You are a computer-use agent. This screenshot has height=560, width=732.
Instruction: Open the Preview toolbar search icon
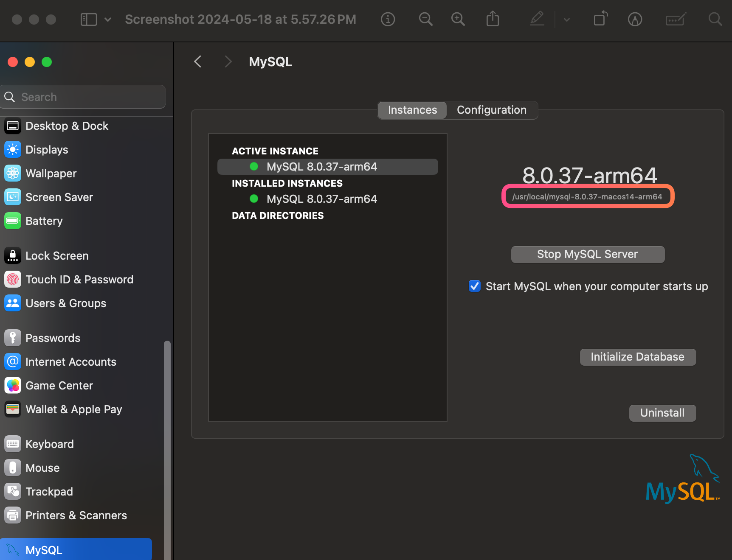(715, 19)
